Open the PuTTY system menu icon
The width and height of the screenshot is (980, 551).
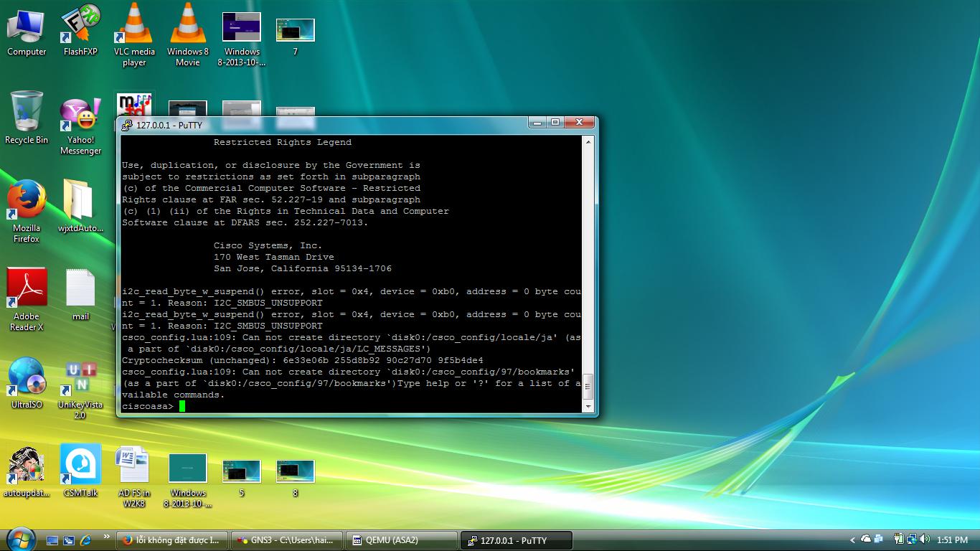[127, 126]
